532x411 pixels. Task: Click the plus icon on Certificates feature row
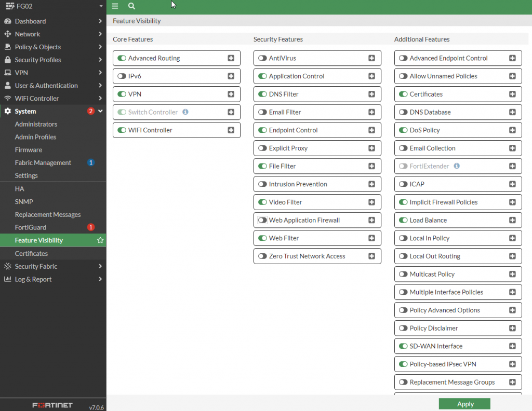point(512,94)
